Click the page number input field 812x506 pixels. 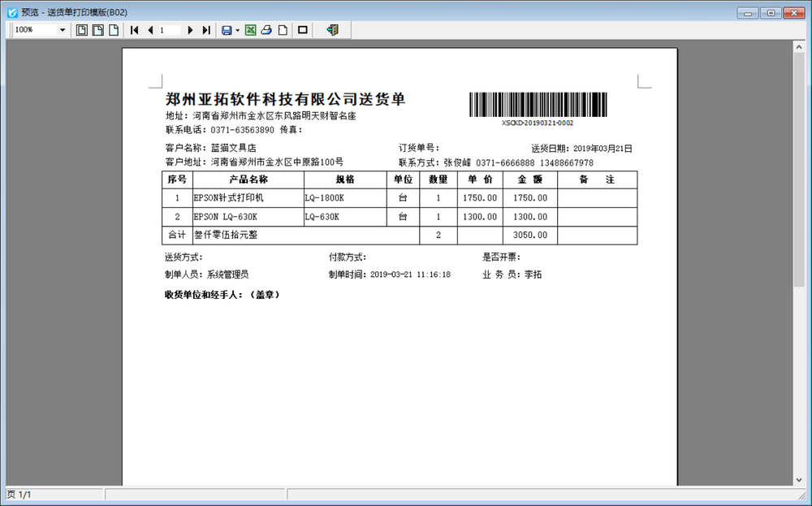[x=171, y=30]
